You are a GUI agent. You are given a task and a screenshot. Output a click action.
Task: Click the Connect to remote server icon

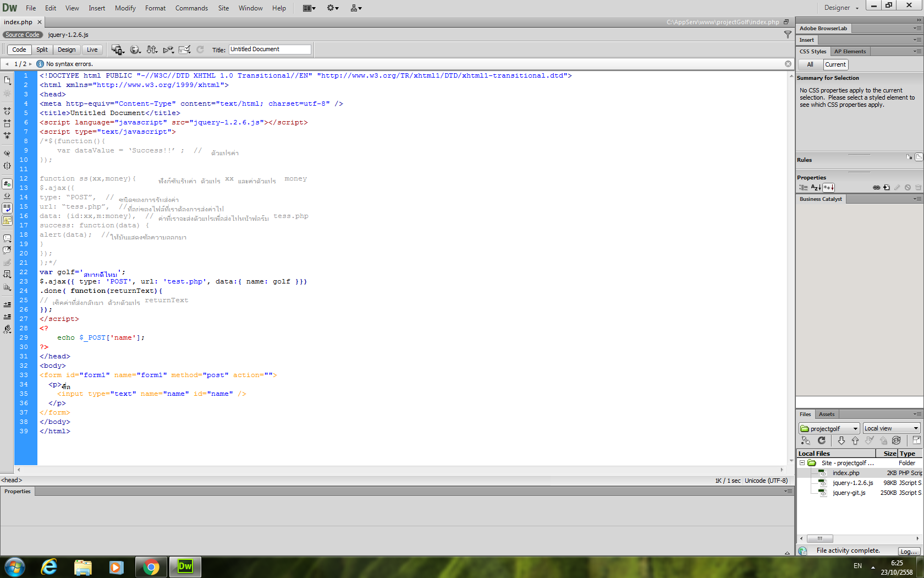coord(806,440)
